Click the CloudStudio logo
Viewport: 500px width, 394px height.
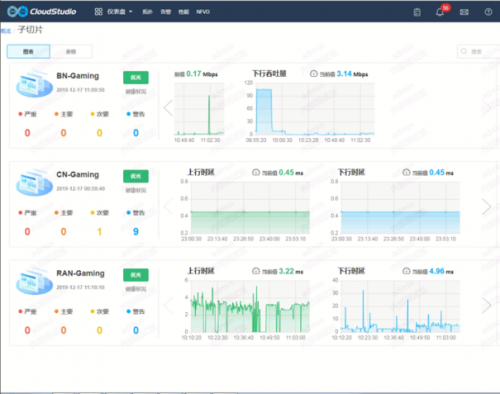point(42,12)
